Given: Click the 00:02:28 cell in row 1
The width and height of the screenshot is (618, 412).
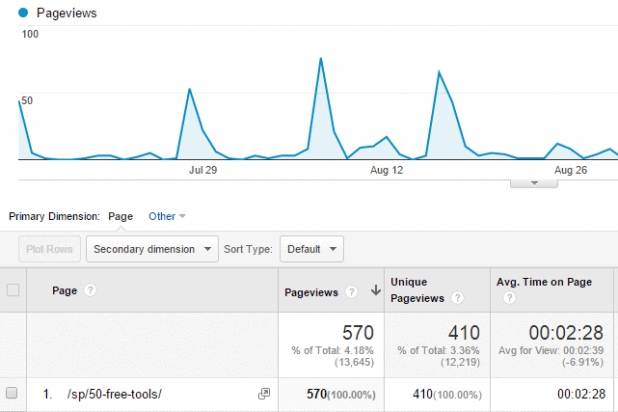Looking at the screenshot, I should click(581, 394).
